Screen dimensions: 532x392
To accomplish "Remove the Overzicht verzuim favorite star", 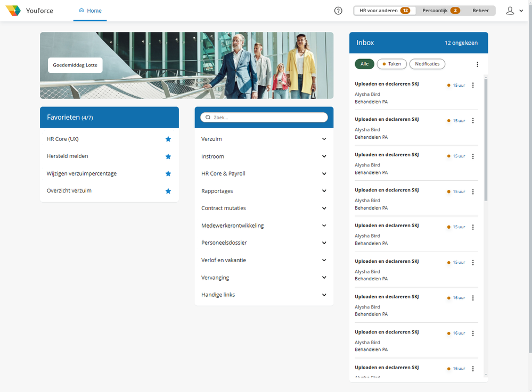I will coord(168,191).
